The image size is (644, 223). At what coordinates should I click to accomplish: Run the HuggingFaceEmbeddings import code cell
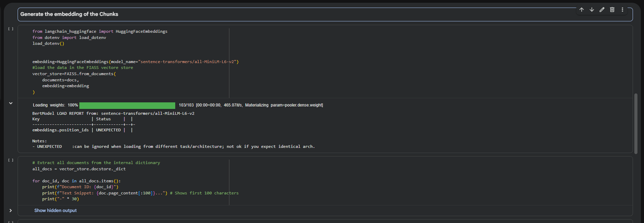[11, 30]
